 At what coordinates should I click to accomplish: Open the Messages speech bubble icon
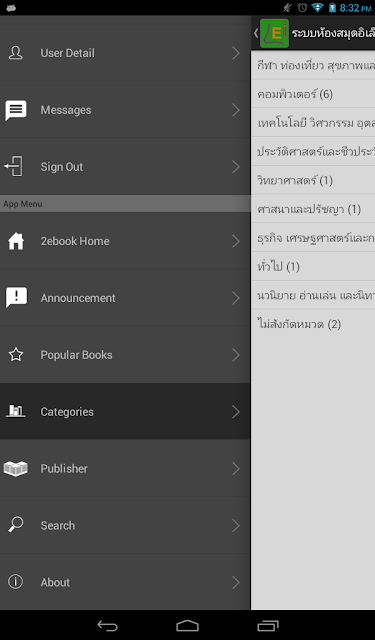coord(16,110)
